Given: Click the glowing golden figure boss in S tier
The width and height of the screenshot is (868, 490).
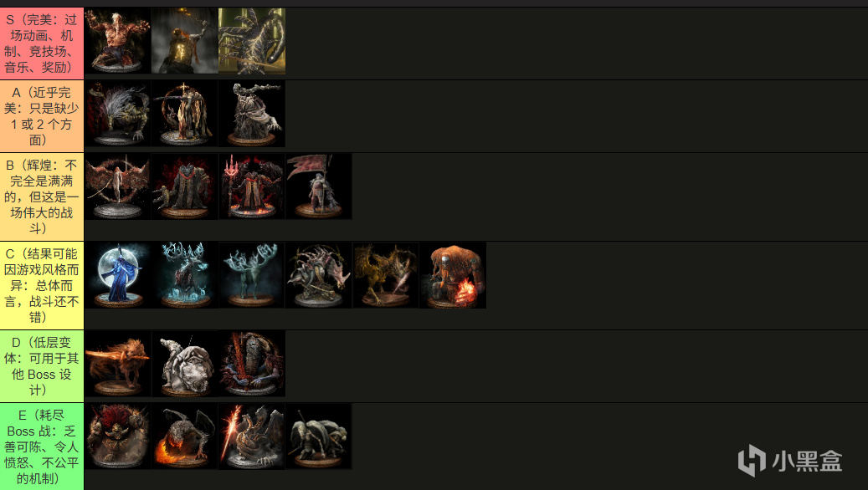Looking at the screenshot, I should [x=185, y=41].
